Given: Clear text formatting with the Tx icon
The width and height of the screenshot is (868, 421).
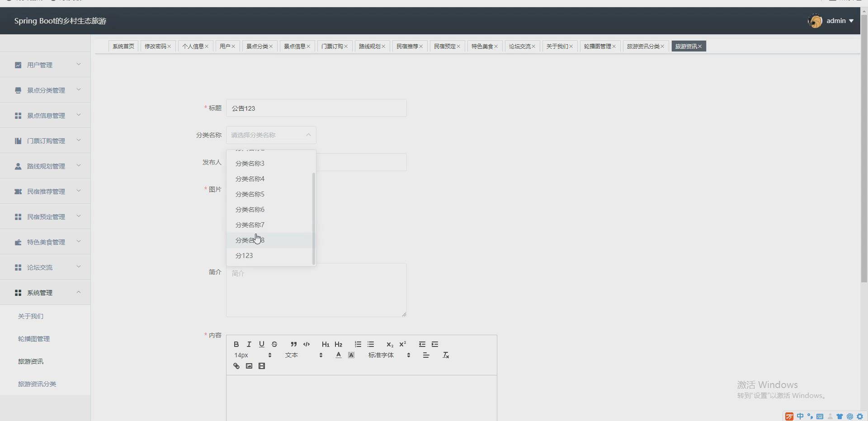Looking at the screenshot, I should tap(446, 355).
